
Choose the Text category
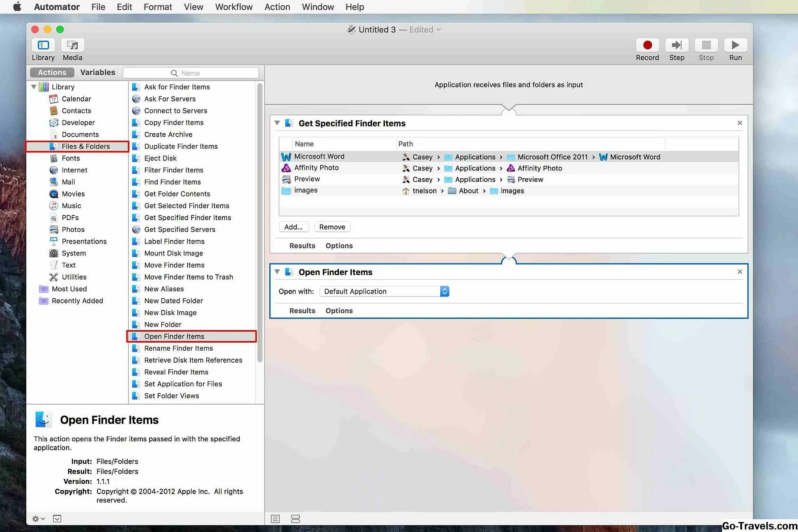click(x=68, y=265)
